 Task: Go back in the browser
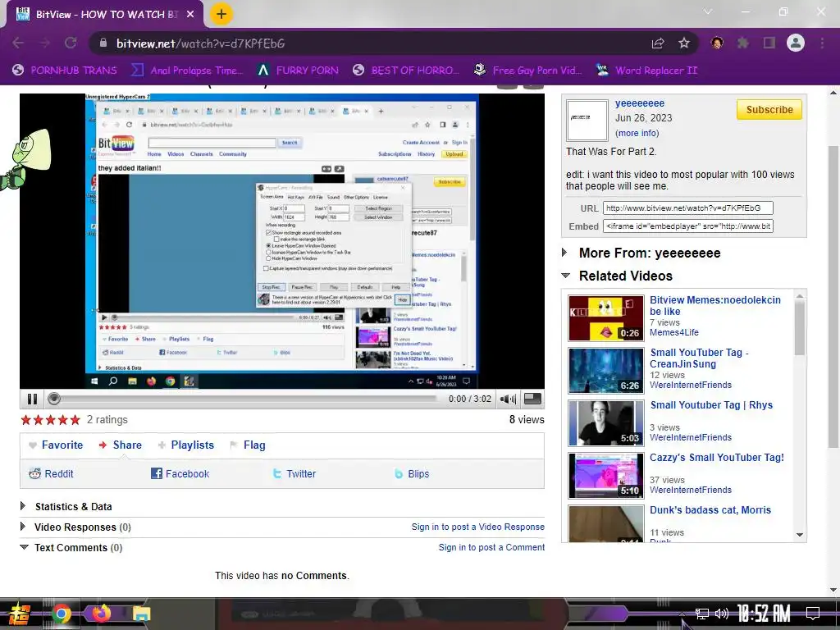[x=18, y=43]
